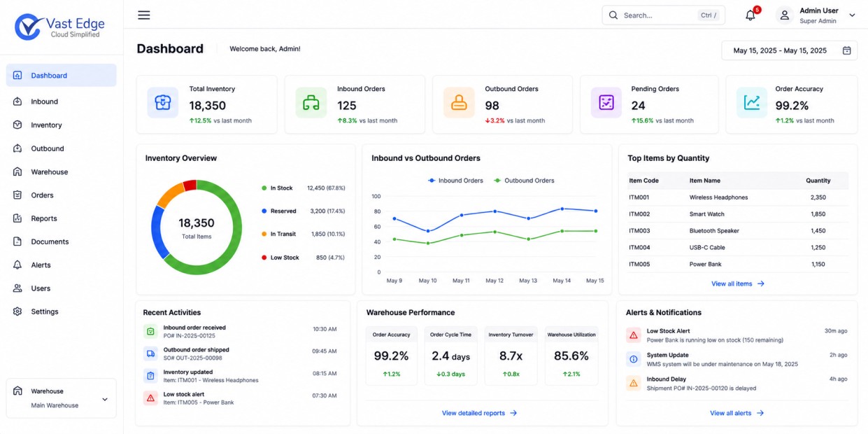Image resolution: width=868 pixels, height=434 pixels.
Task: Click the hamburger menu icon
Action: coord(143,15)
